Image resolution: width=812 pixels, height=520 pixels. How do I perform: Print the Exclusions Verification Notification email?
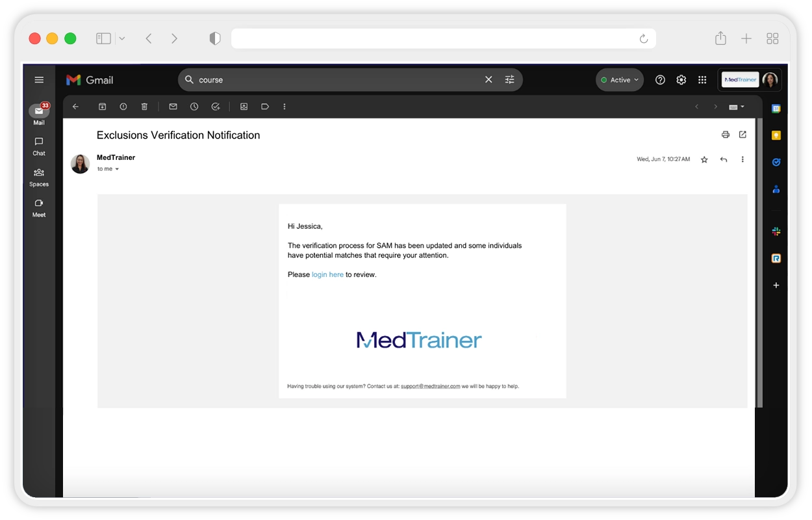pyautogui.click(x=725, y=135)
